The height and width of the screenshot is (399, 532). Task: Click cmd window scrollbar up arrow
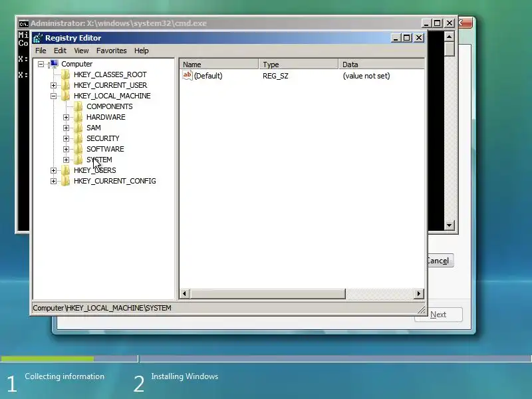450,37
